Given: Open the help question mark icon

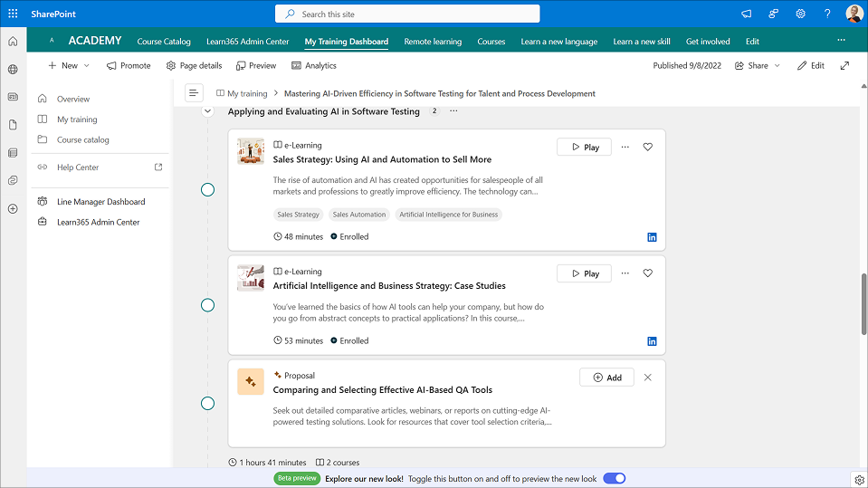Looking at the screenshot, I should 827,14.
